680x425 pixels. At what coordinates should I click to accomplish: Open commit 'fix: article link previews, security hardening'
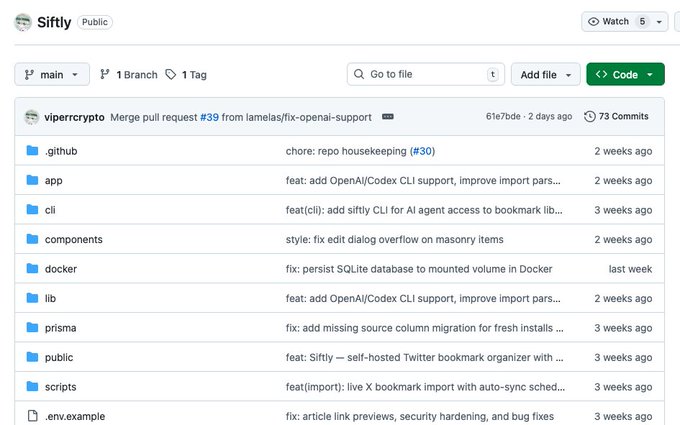pos(420,416)
